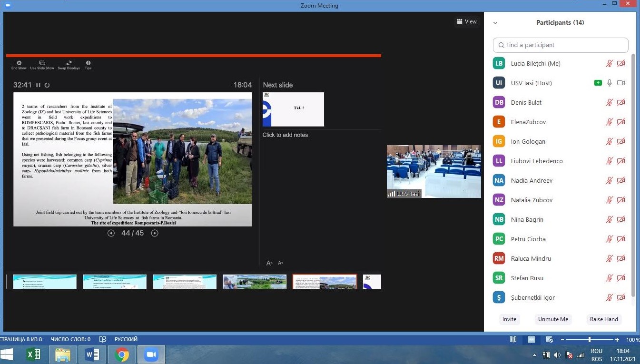This screenshot has height=364, width=640.
Task: Reset the presentation timer
Action: pos(47,85)
